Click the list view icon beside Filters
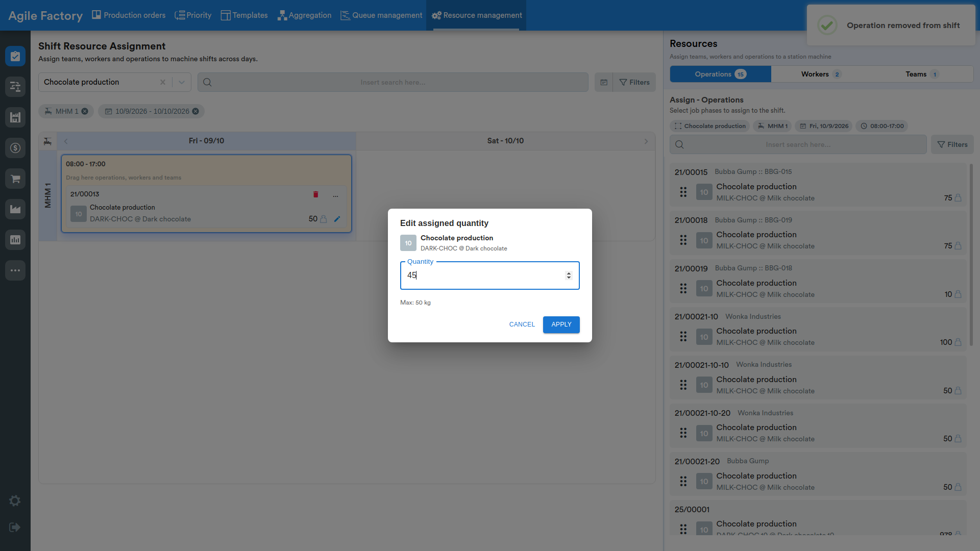This screenshot has width=980, height=551. [x=604, y=82]
